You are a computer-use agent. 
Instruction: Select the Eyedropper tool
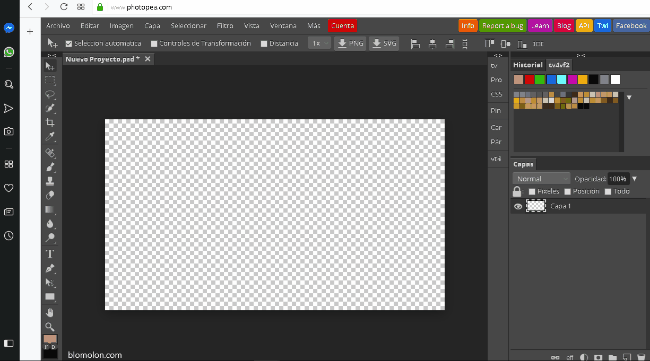50,136
